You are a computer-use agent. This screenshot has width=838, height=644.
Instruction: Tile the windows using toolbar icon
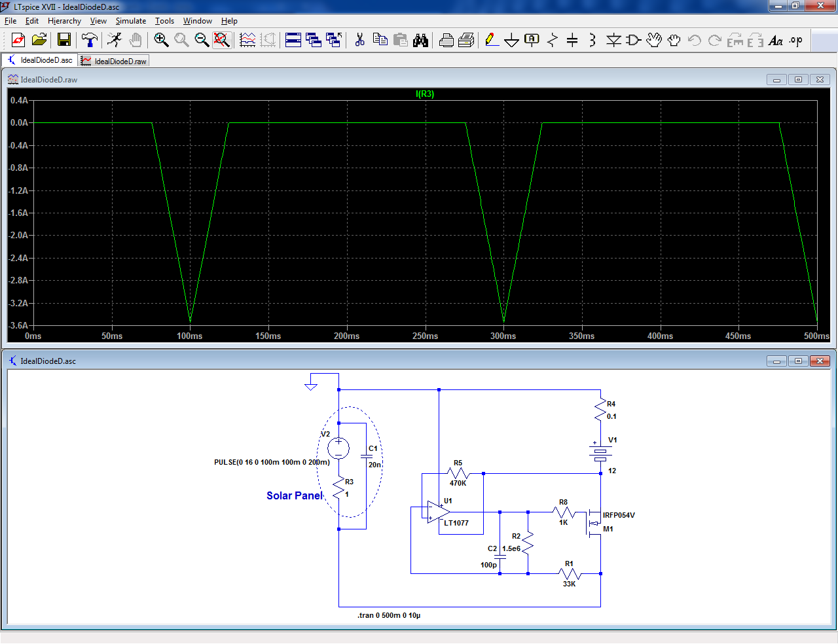coord(293,41)
